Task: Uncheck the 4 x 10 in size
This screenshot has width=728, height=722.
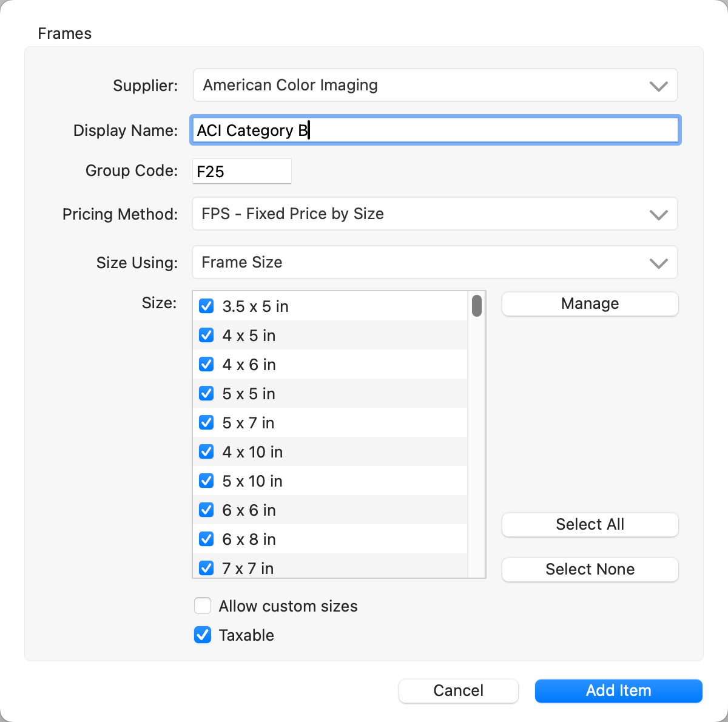Action: tap(206, 452)
